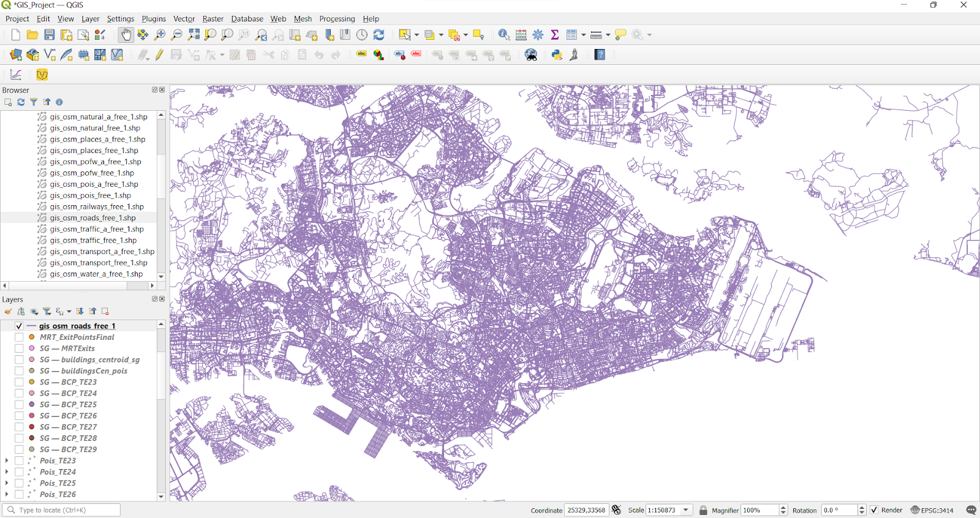
Task: Open the measure tool dropdown arrow
Action: (x=608, y=35)
